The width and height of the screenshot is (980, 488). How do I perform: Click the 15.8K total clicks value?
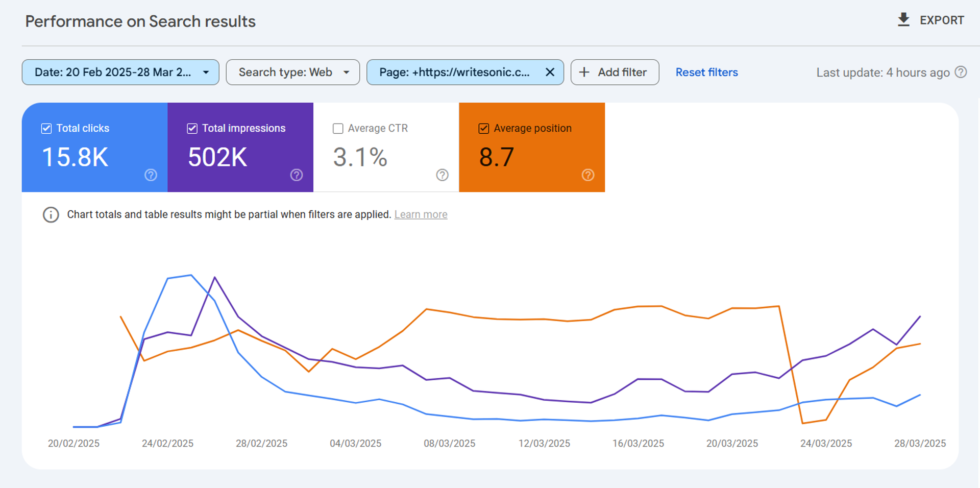tap(75, 157)
